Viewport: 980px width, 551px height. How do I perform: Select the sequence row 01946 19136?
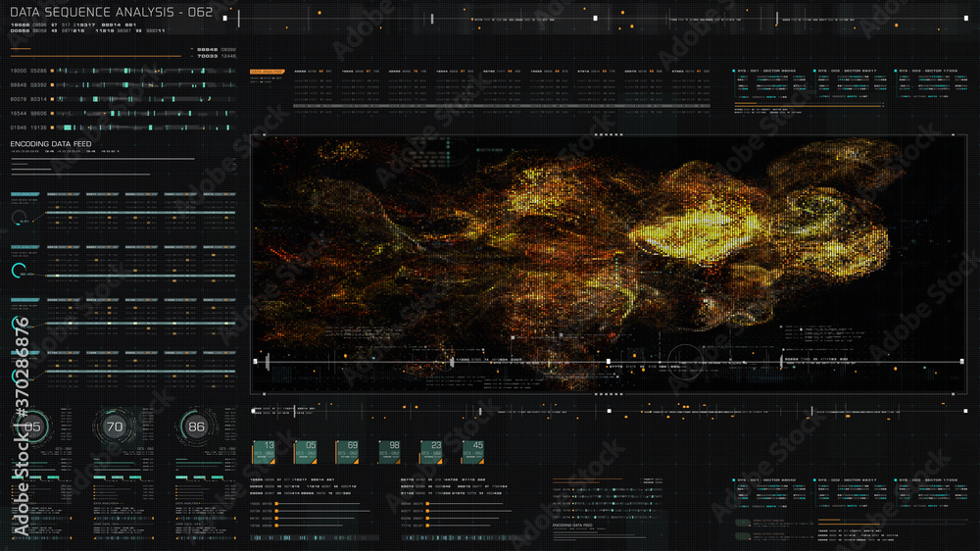point(123,126)
